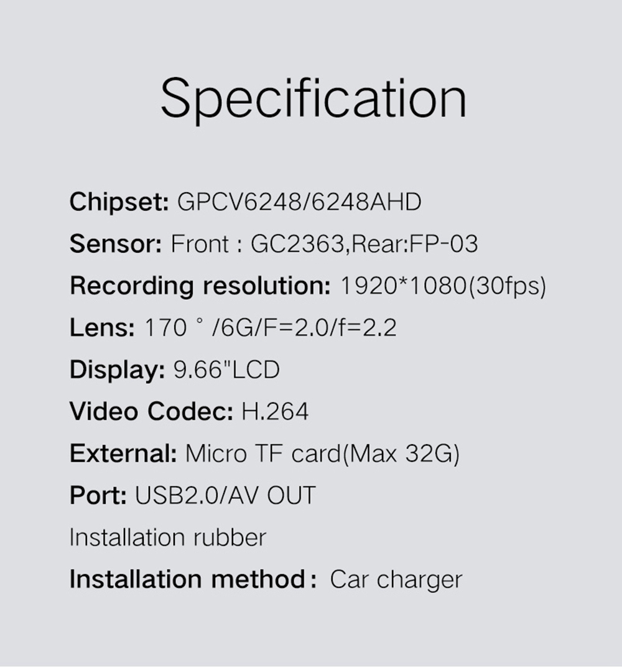
Task: Select the USB2.0/AV OUT value
Action: click(225, 496)
